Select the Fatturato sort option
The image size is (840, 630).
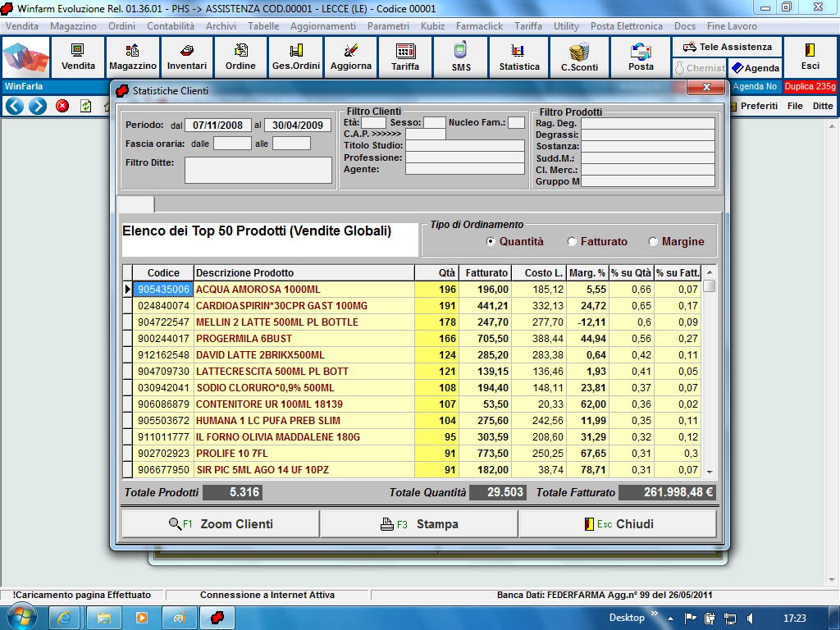click(573, 242)
